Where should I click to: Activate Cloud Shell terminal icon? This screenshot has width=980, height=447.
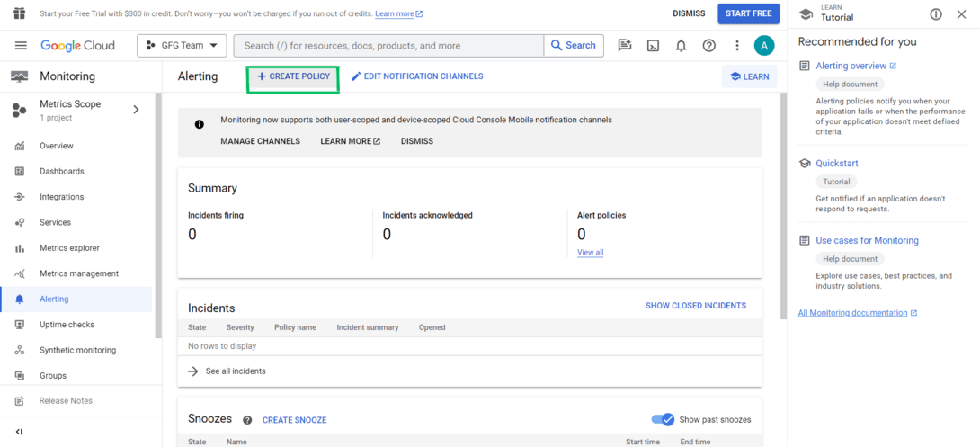[x=654, y=46]
